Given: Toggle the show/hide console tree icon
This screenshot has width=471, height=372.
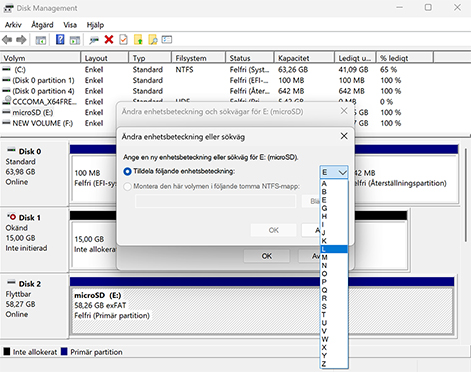Looking at the screenshot, I should [x=41, y=40].
